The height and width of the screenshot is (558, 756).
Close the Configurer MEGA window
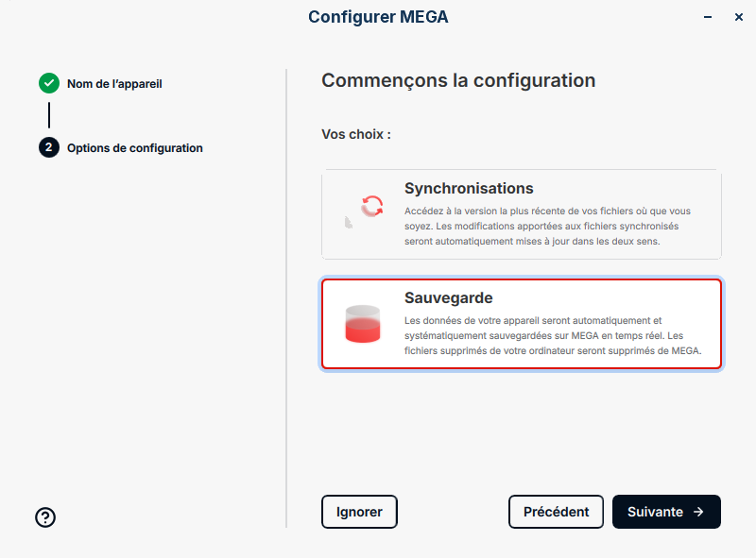point(739,17)
